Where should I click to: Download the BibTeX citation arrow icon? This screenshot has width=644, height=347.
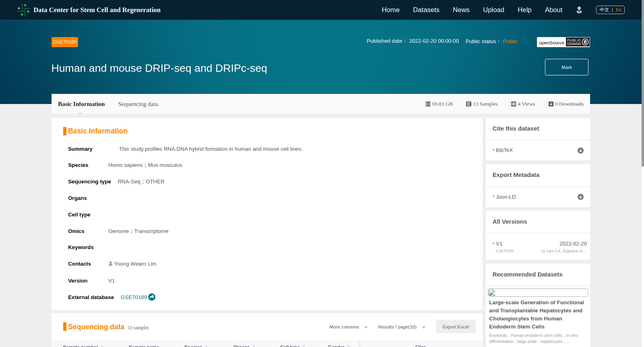point(580,150)
